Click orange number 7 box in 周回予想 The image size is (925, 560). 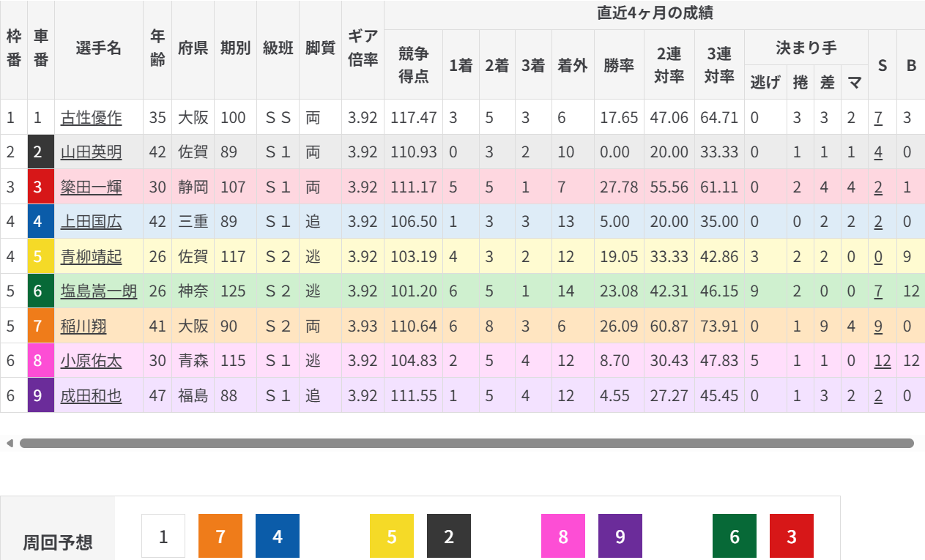[220, 537]
